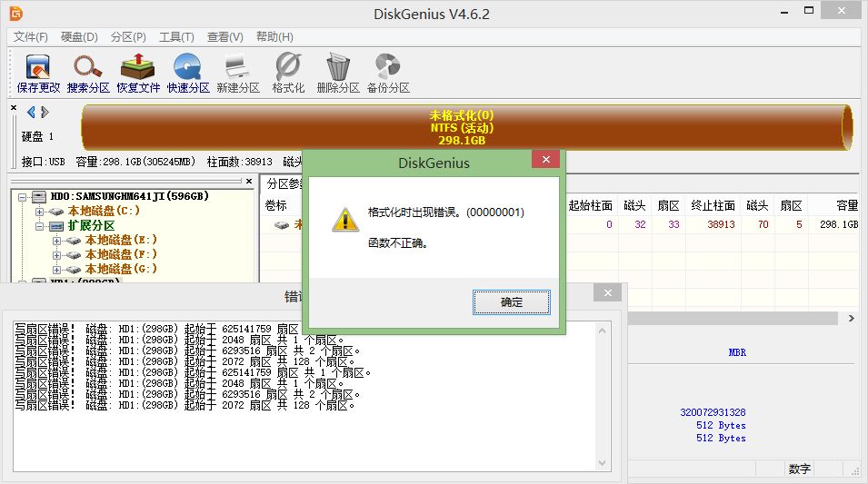This screenshot has width=868, height=484.
Task: Click the 终止柱面 column header
Action: (x=713, y=206)
